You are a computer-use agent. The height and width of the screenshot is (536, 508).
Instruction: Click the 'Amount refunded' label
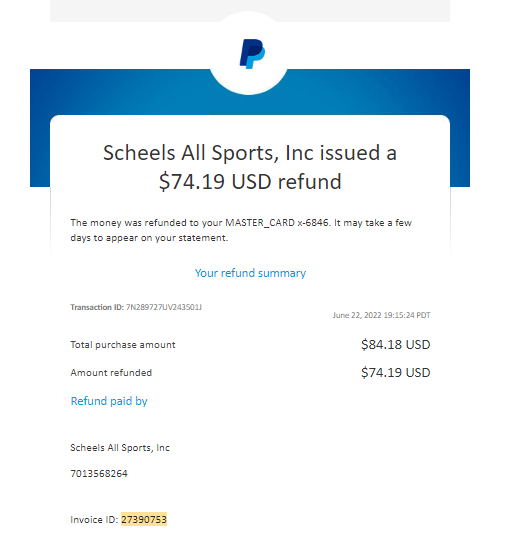coord(111,372)
